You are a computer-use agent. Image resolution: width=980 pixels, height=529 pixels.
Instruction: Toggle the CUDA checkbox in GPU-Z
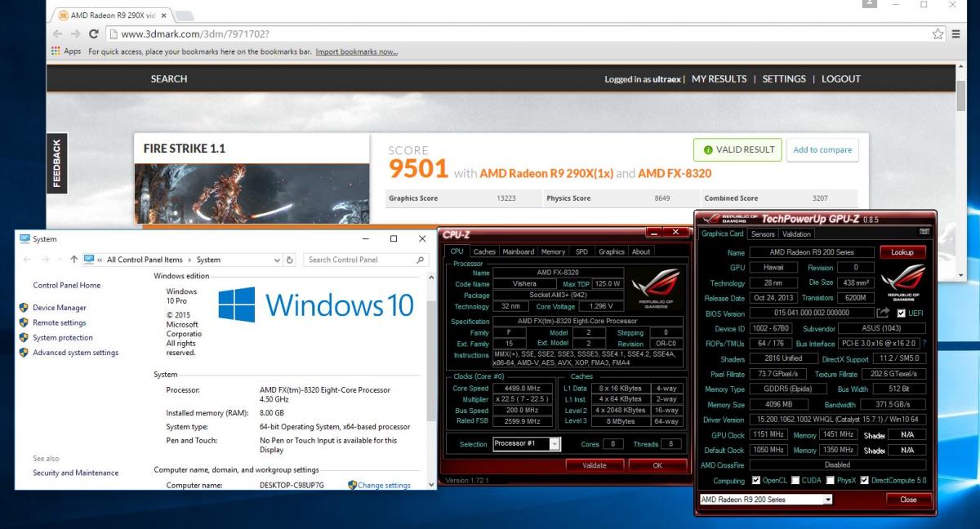795,480
